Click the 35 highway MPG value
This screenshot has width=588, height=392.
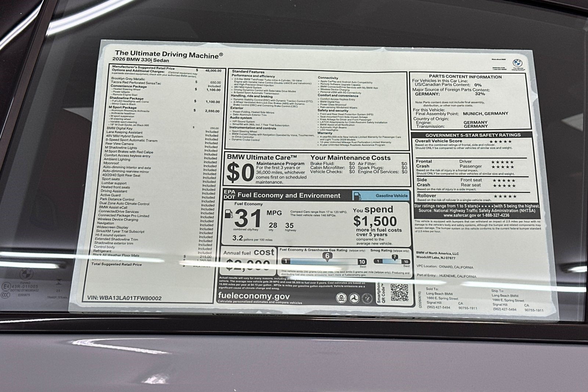(290, 226)
